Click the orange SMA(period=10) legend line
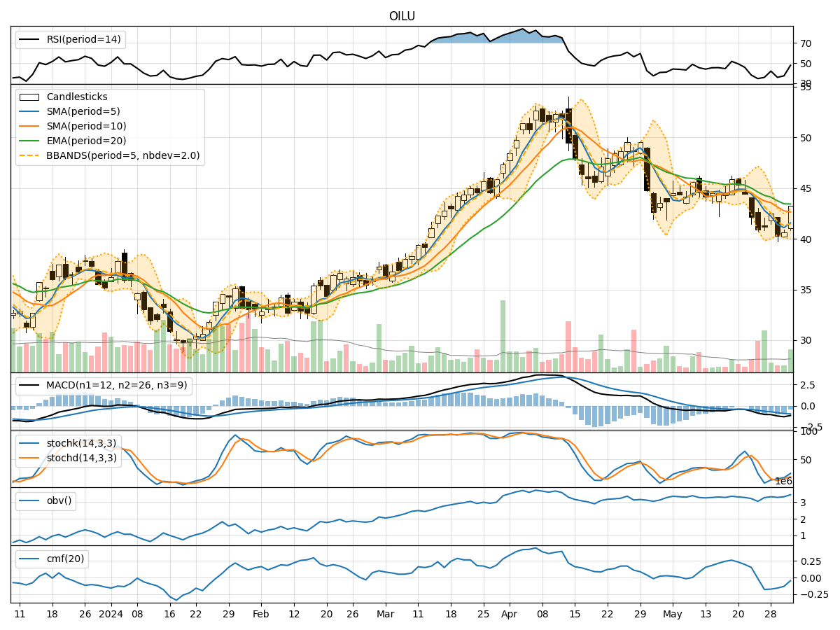The width and height of the screenshot is (840, 630). [x=29, y=127]
